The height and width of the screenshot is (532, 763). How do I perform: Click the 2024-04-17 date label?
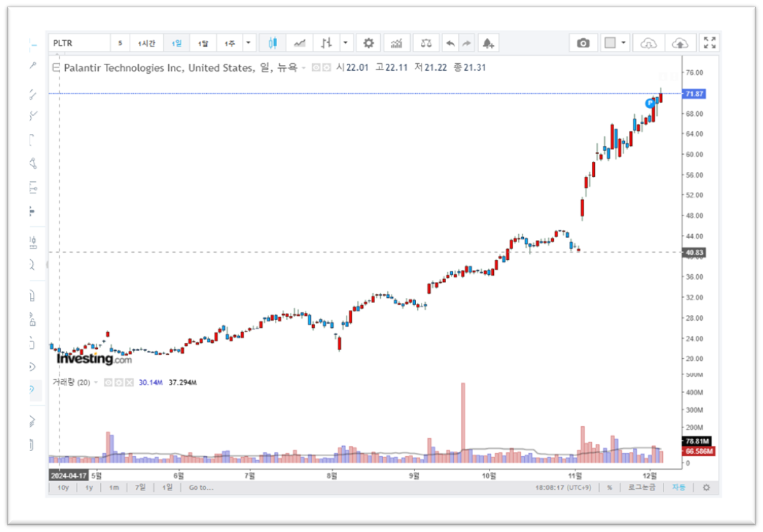(69, 475)
